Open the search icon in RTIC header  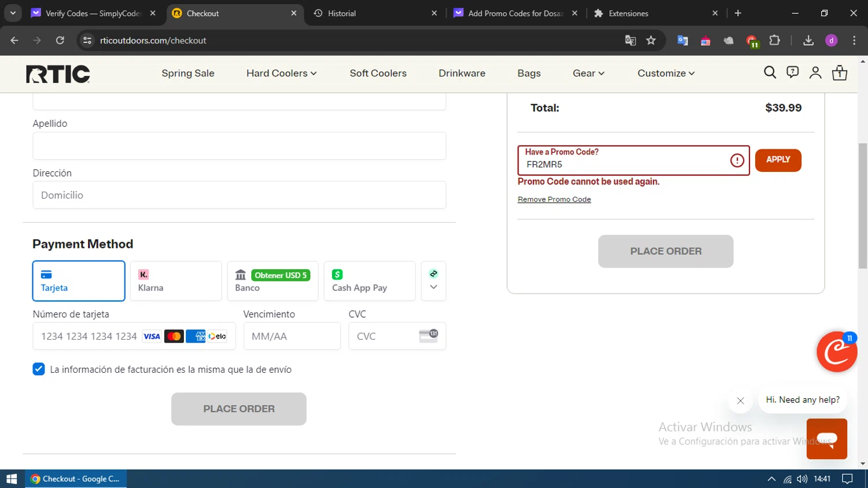[x=770, y=72]
